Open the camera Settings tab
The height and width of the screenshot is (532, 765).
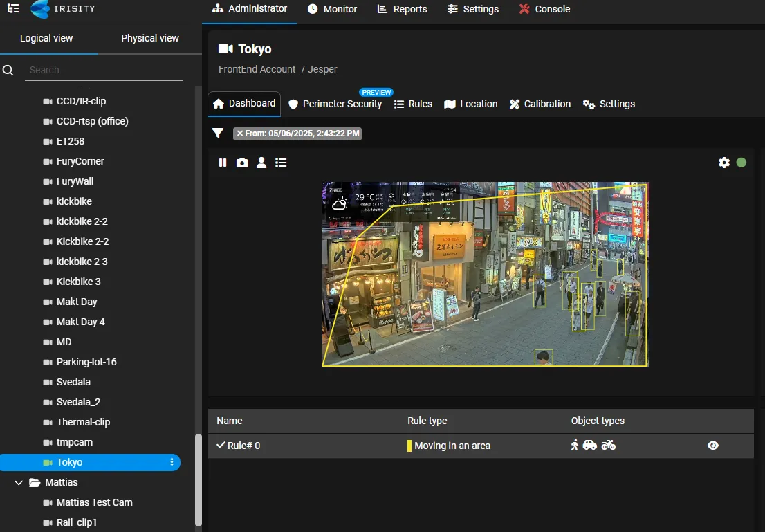tap(609, 104)
